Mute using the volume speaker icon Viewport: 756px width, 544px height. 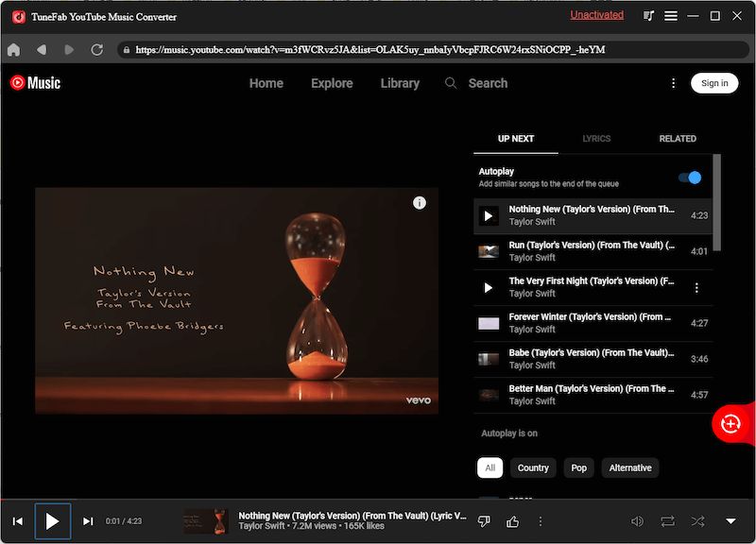[x=637, y=521]
